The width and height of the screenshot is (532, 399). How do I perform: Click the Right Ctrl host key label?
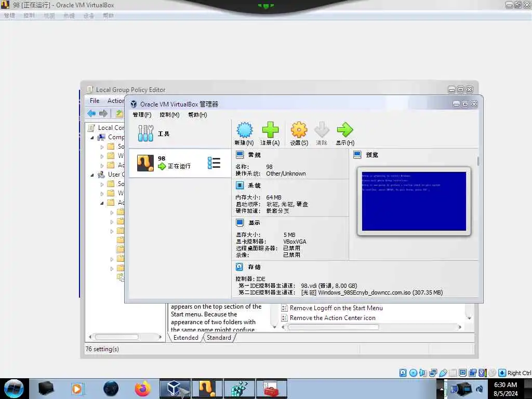(519, 373)
